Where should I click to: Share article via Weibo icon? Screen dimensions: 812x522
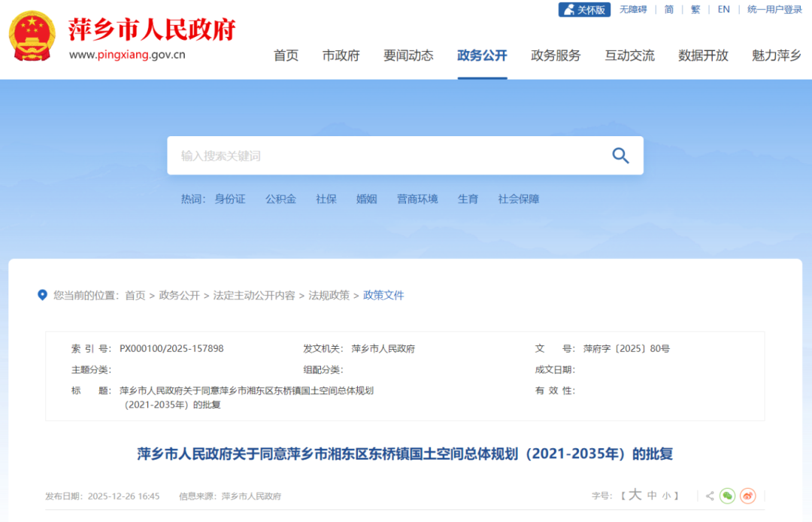pos(748,496)
